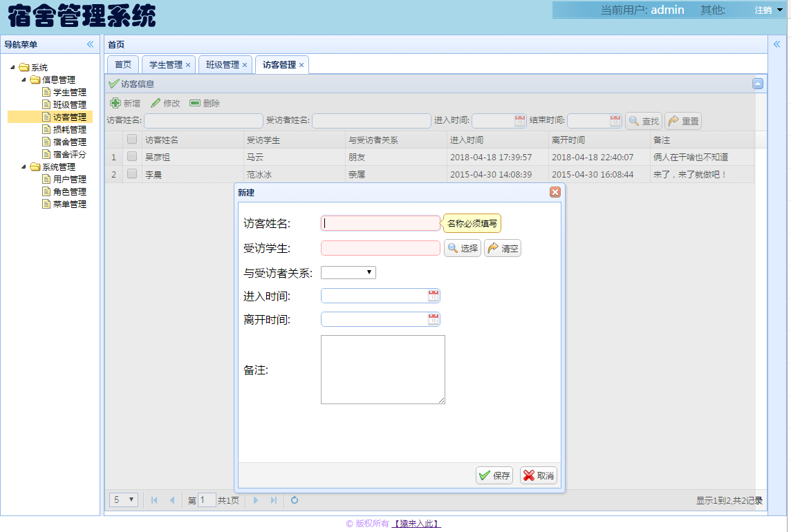
Task: Cancel the dialog with 取消
Action: click(x=538, y=475)
